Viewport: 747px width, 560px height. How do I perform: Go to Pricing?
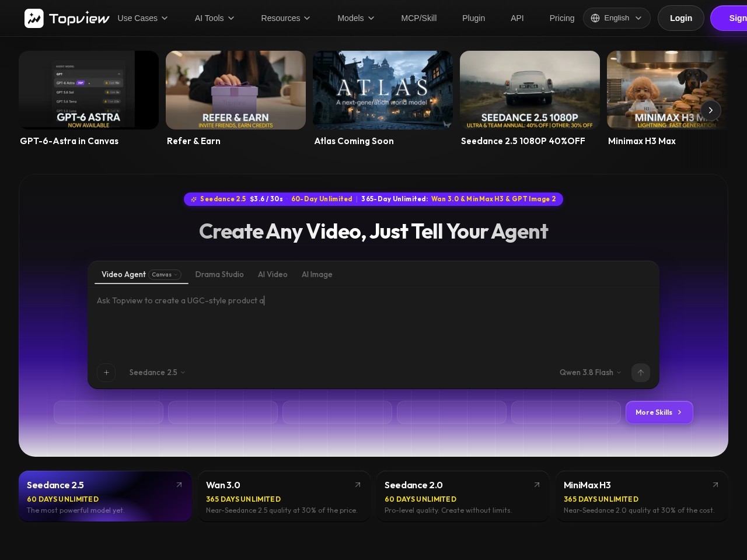562,18
